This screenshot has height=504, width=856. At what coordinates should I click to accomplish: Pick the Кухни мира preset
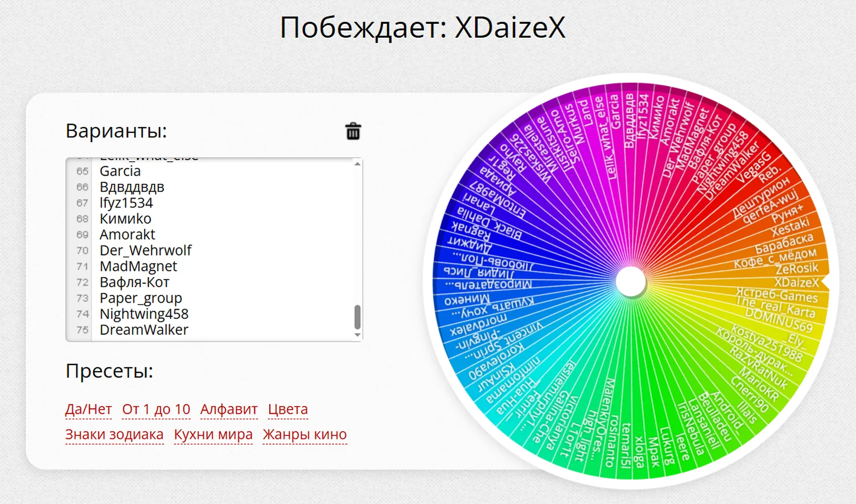(x=213, y=434)
